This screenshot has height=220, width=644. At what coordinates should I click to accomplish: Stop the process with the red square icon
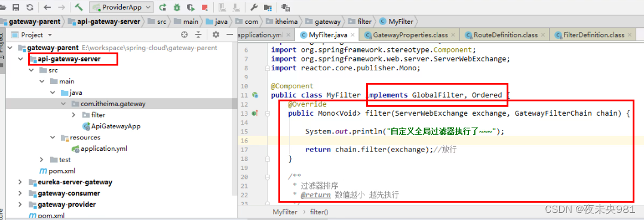[204, 7]
